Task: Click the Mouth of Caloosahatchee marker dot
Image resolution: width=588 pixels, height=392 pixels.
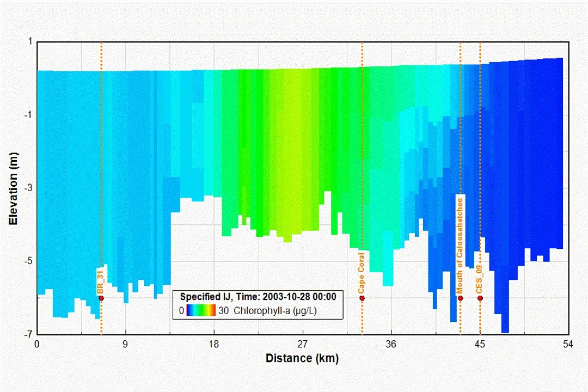Action: (x=460, y=298)
